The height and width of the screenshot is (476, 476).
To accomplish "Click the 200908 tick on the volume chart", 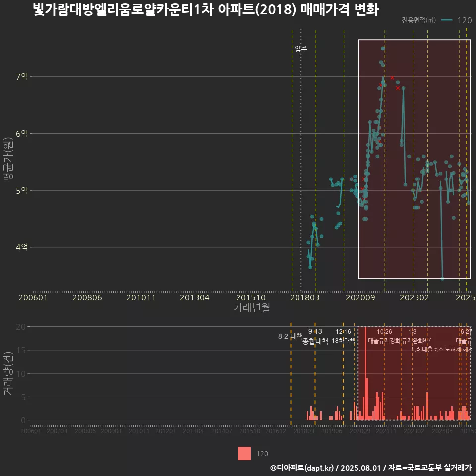I will (111, 431).
